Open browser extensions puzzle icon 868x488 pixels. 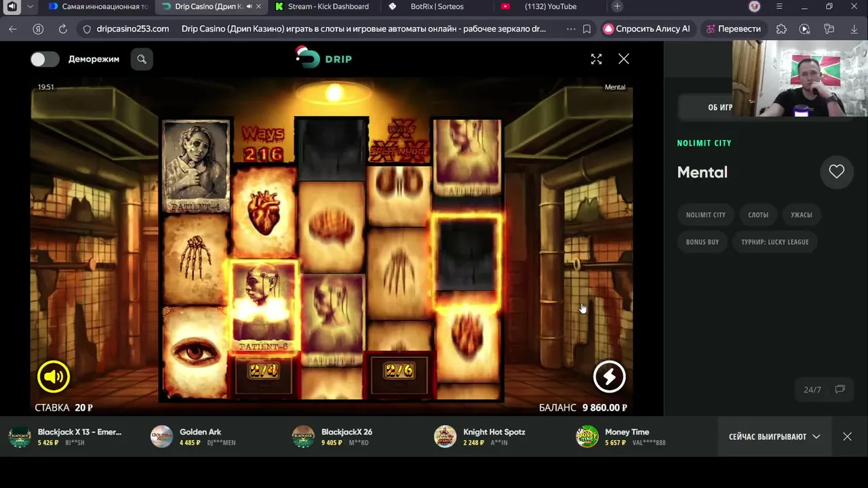781,29
